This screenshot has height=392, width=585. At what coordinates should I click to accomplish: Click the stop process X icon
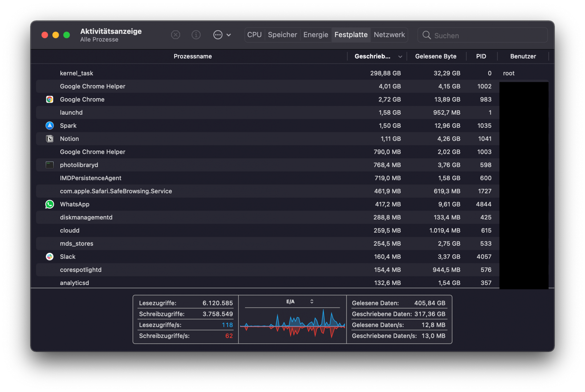(175, 35)
